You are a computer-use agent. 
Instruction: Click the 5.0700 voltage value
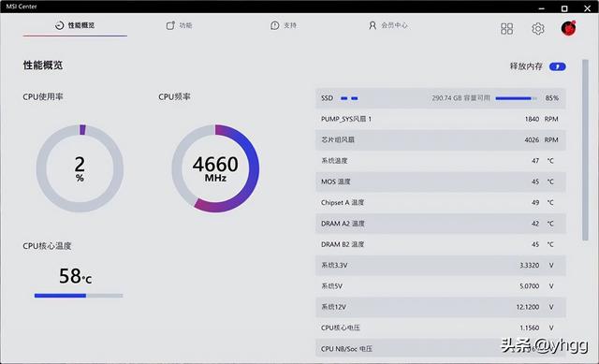(x=530, y=286)
